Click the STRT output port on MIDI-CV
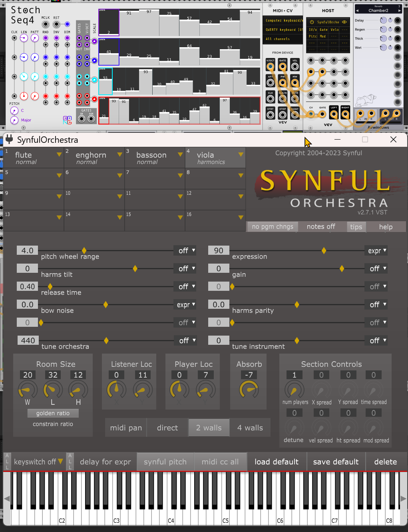 click(271, 115)
